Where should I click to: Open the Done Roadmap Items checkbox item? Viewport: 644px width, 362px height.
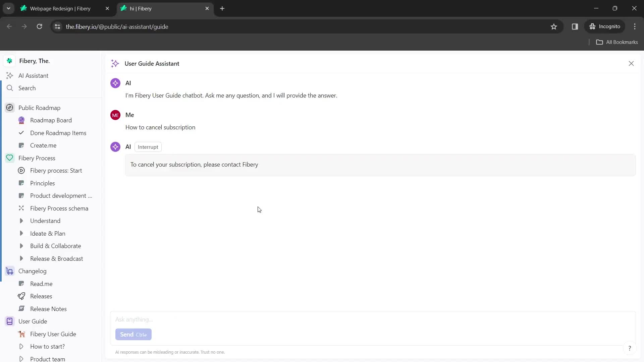[x=58, y=133]
